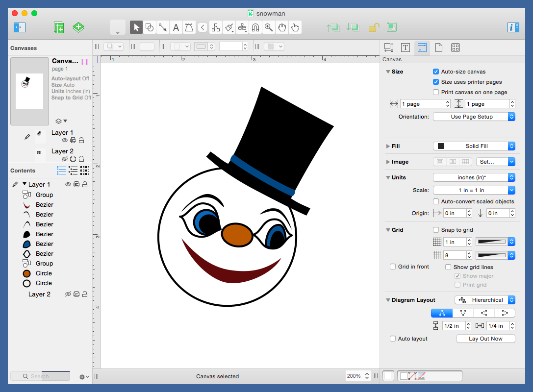Switch to the Type inspector tab

pyautogui.click(x=406, y=48)
